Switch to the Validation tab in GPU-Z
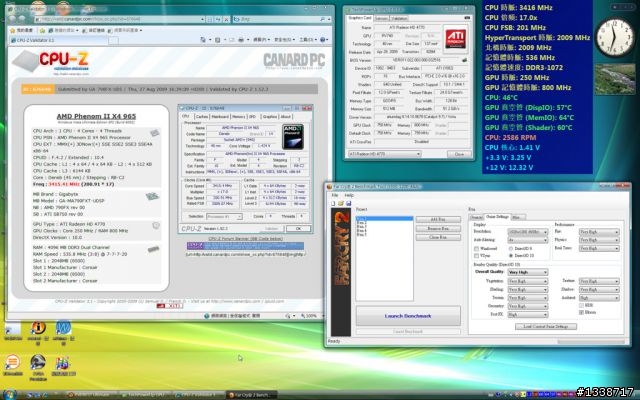This screenshot has height=400, width=640. point(399,18)
